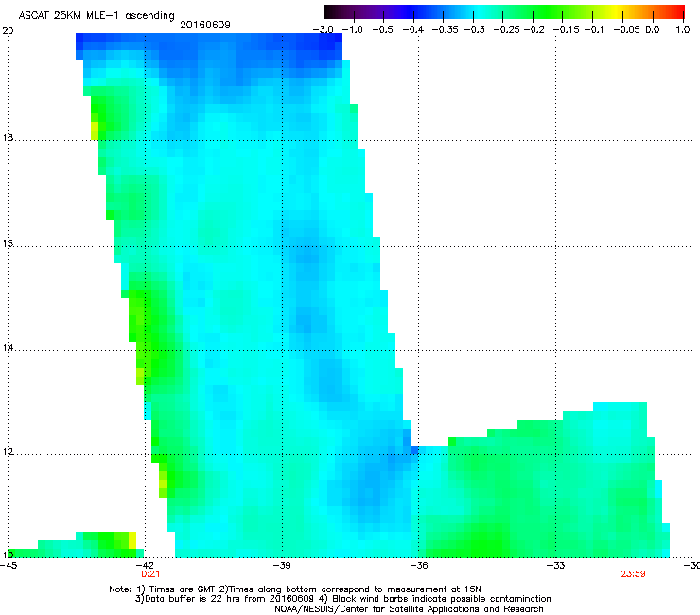Click the colorbar label 1.0

tap(683, 30)
